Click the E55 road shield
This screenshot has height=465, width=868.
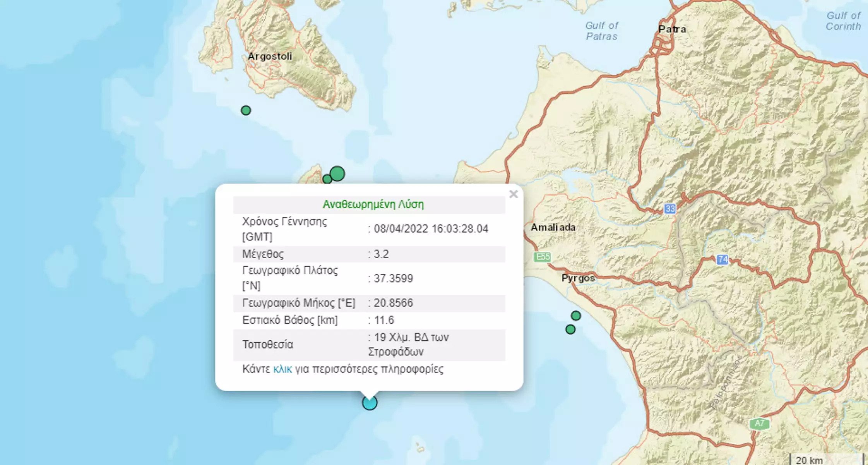pyautogui.click(x=542, y=257)
